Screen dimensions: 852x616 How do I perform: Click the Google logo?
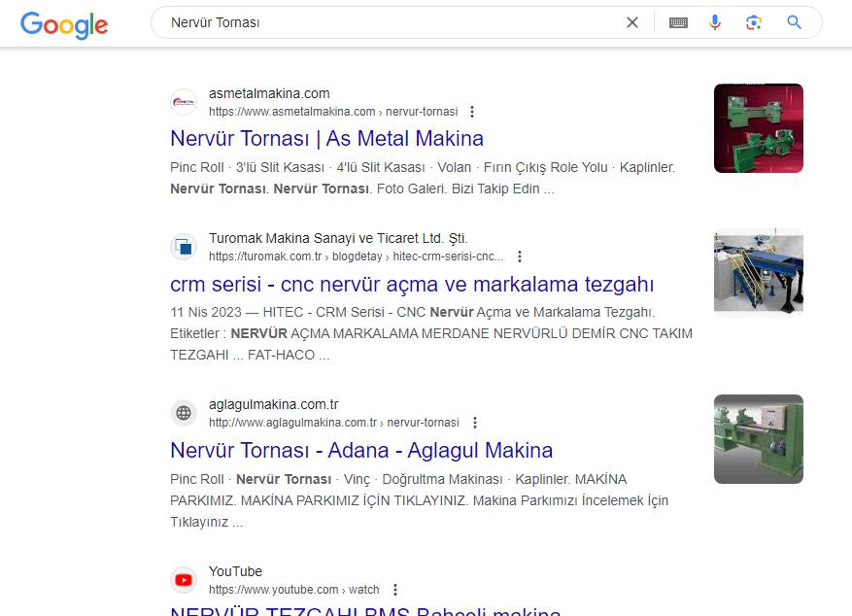63,24
